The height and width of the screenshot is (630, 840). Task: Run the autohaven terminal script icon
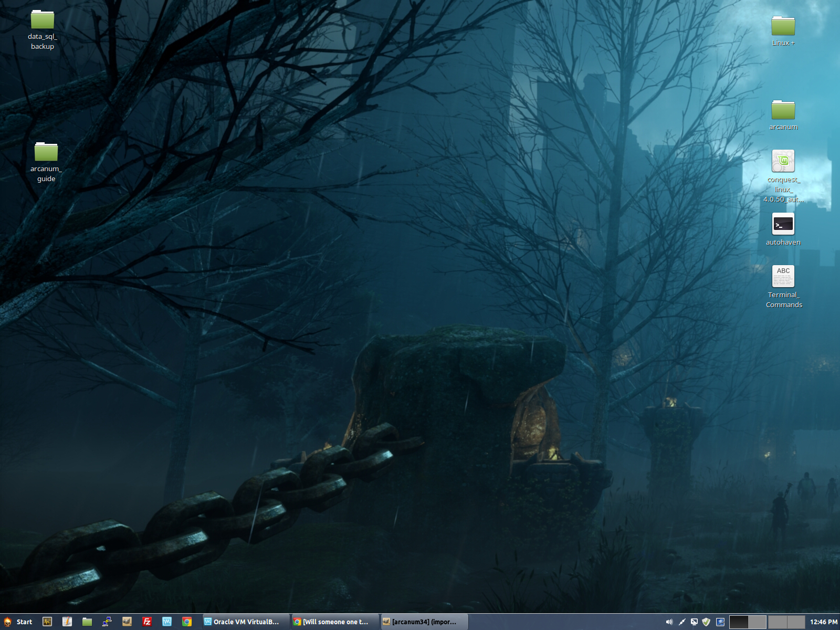[x=783, y=224]
